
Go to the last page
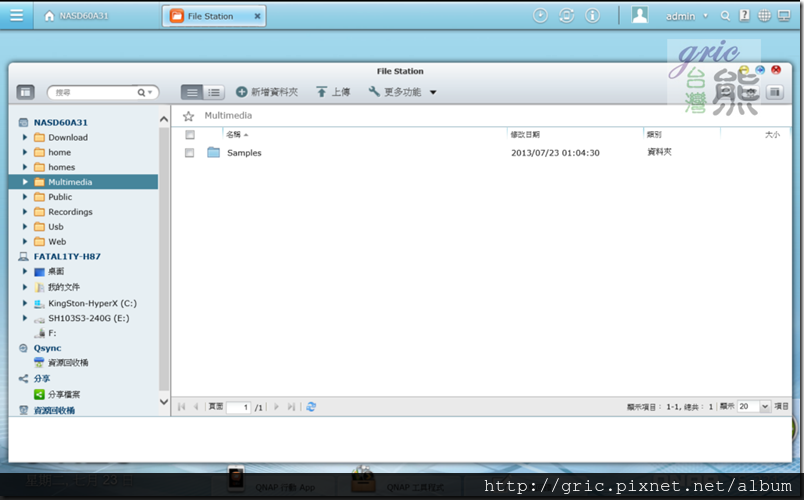pos(291,407)
